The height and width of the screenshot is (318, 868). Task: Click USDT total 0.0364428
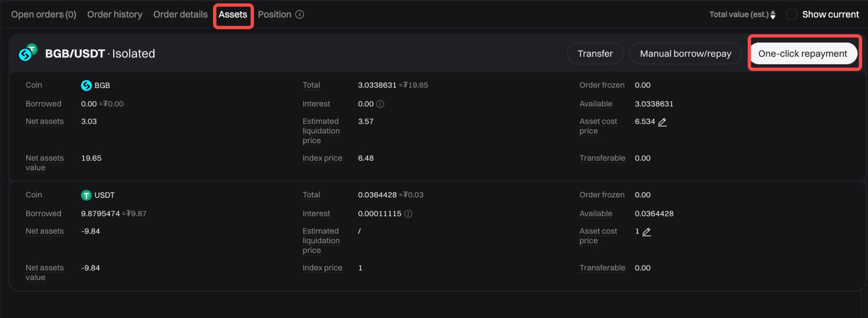pos(377,195)
